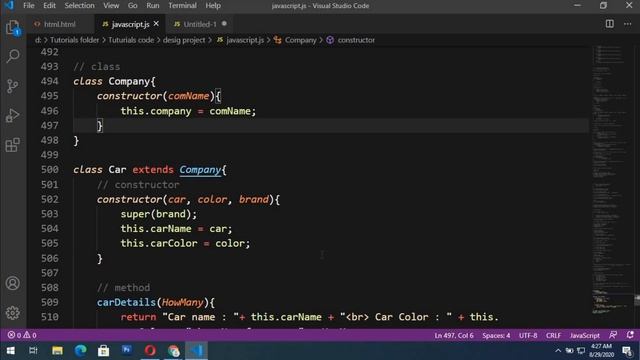Click 'super(brand);' on line 503
The height and width of the screenshot is (360, 640).
tap(158, 214)
